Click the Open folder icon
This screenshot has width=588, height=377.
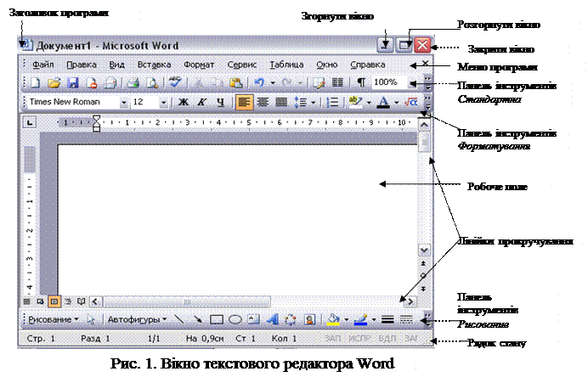[54, 83]
